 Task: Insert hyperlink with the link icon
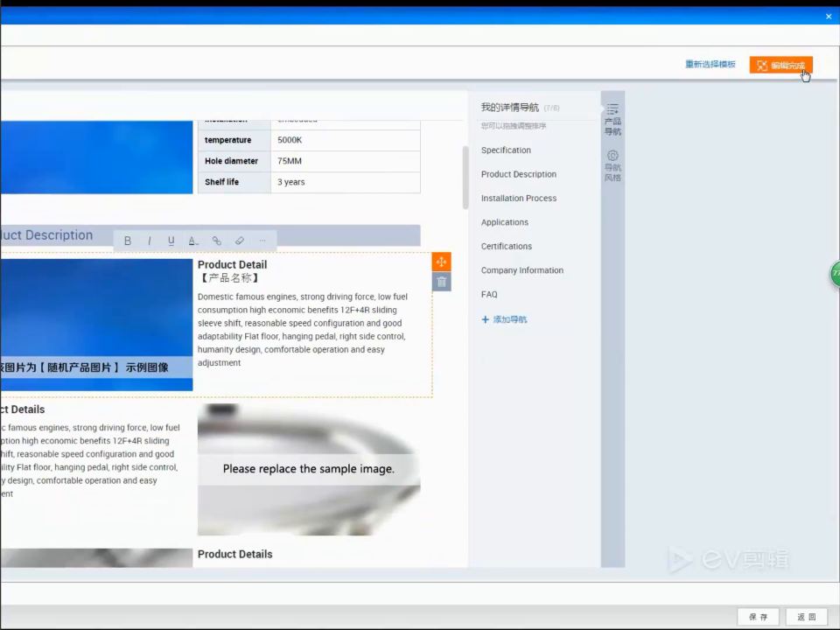tap(216, 241)
